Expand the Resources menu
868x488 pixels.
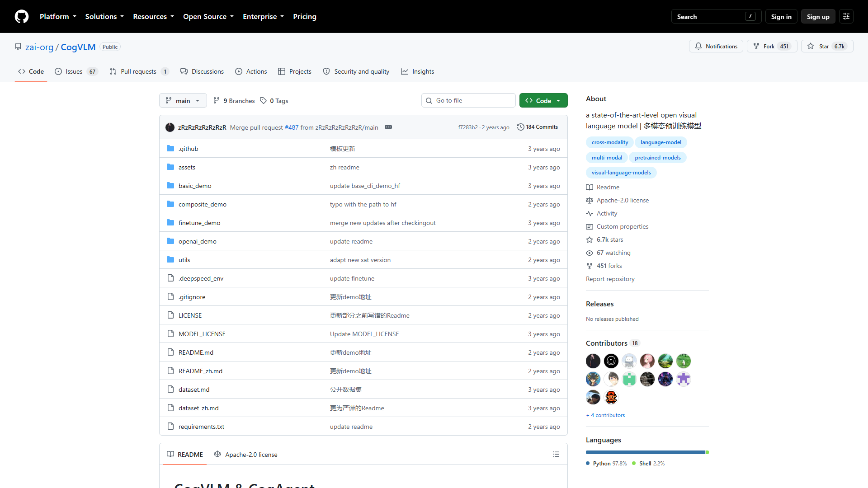point(153,17)
